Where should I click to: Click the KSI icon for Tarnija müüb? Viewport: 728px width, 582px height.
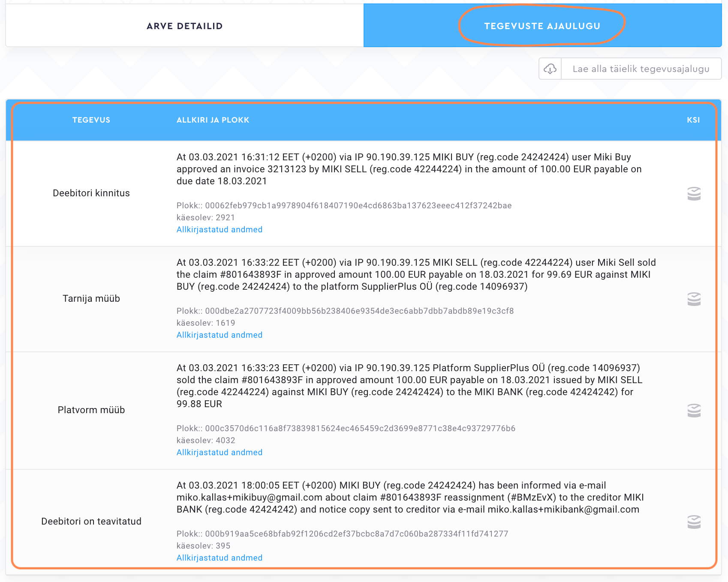point(694,299)
